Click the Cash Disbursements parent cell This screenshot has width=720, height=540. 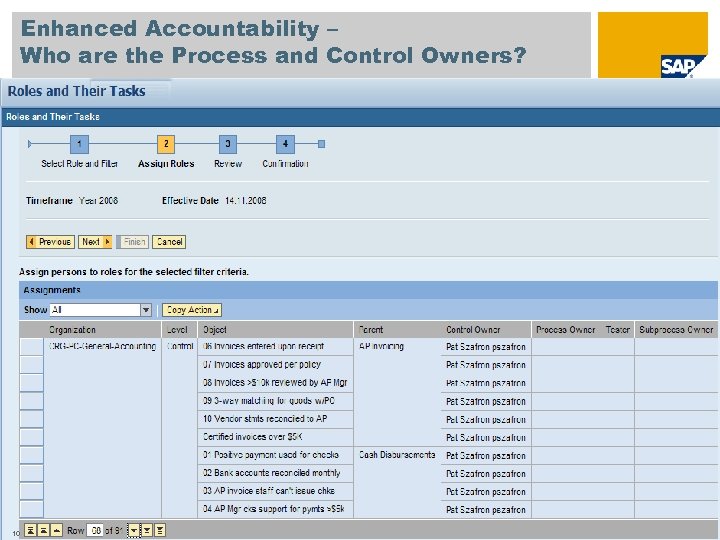coord(397,455)
